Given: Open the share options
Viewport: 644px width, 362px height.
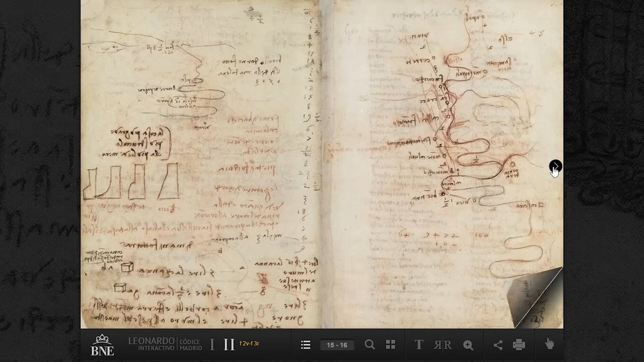Looking at the screenshot, I should point(498,345).
